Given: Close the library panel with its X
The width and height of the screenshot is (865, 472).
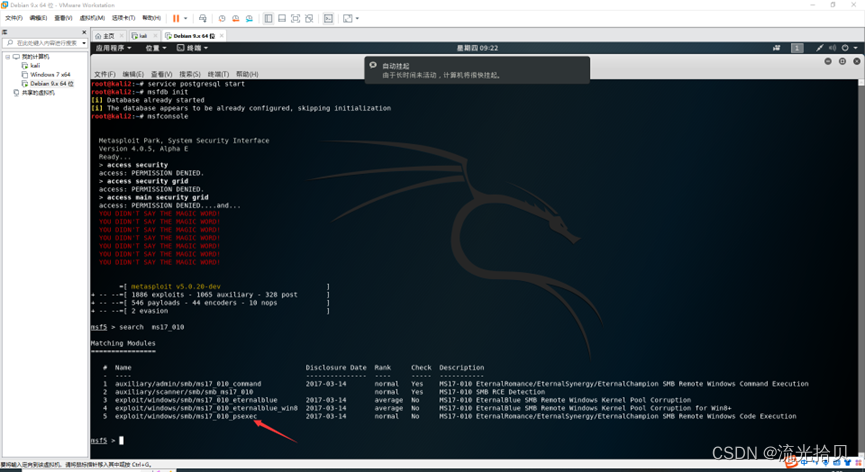Looking at the screenshot, I should click(x=84, y=32).
